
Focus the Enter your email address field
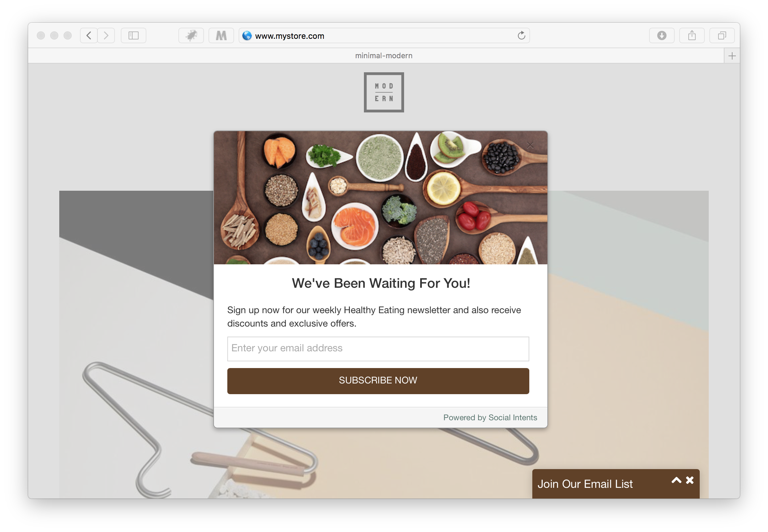point(378,349)
